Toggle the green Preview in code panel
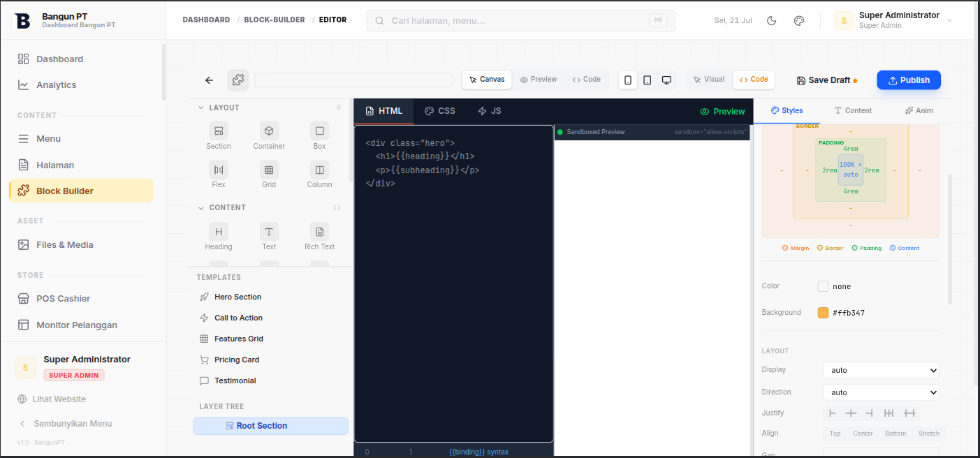The image size is (980, 458). click(723, 112)
